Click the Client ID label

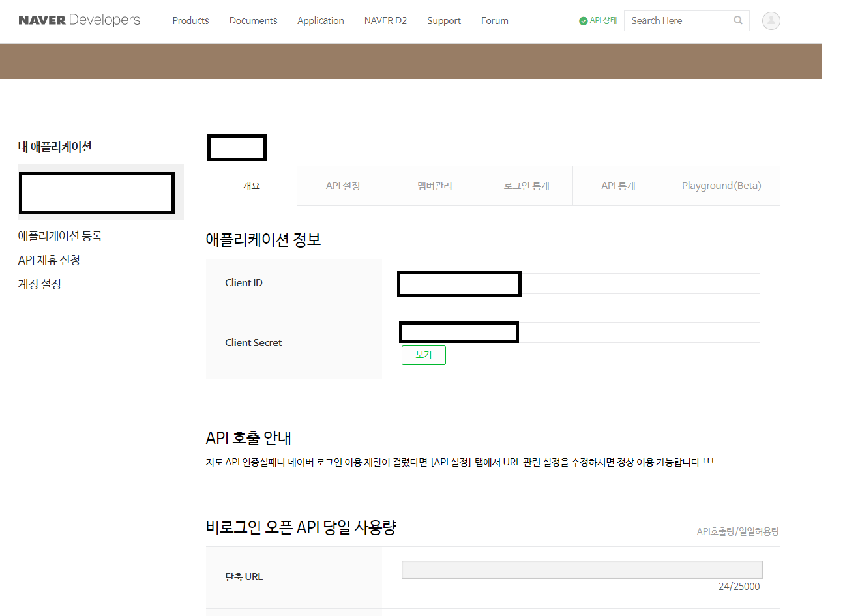coord(244,283)
